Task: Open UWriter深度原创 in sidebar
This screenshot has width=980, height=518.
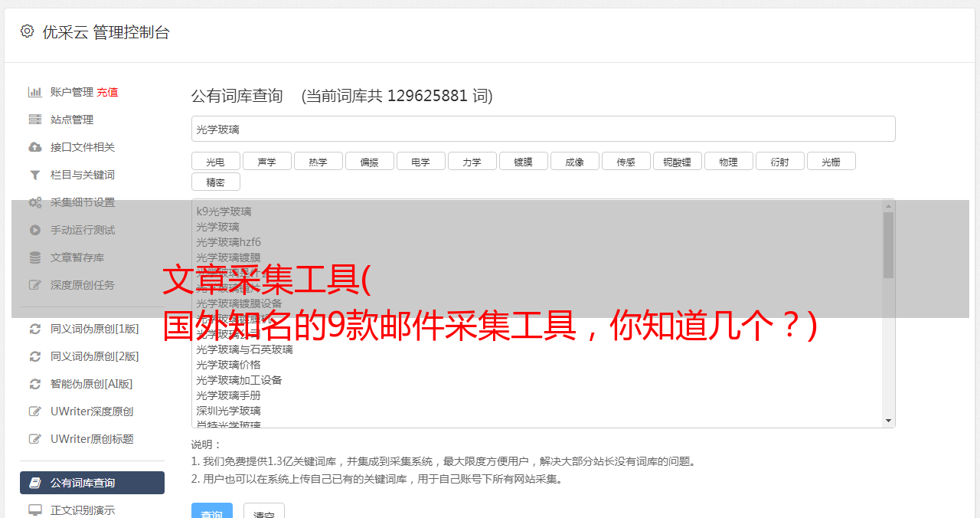Action: (x=92, y=411)
